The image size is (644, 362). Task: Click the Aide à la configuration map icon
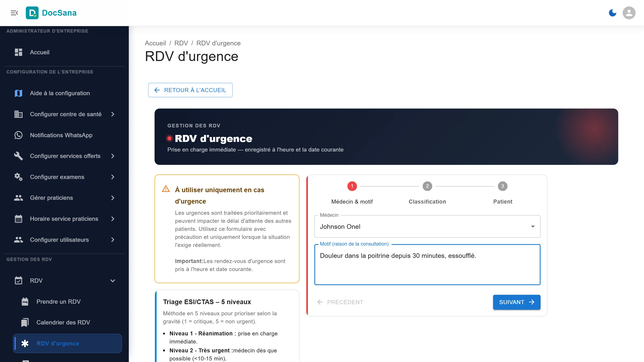[x=19, y=93]
